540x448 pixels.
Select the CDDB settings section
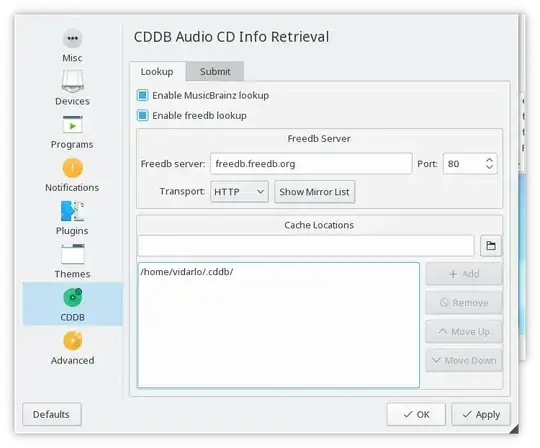(72, 304)
